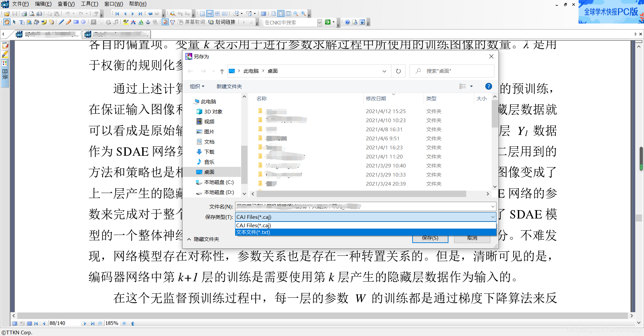Click the 搜索"桌面" search field

[x=452, y=71]
